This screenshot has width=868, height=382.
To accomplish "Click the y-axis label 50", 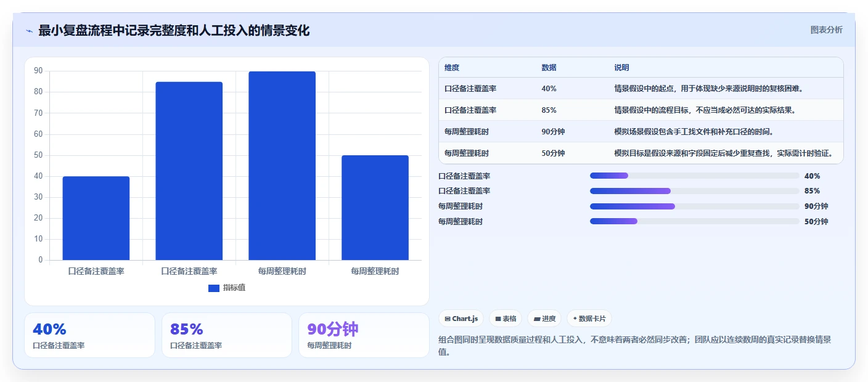I will [38, 155].
